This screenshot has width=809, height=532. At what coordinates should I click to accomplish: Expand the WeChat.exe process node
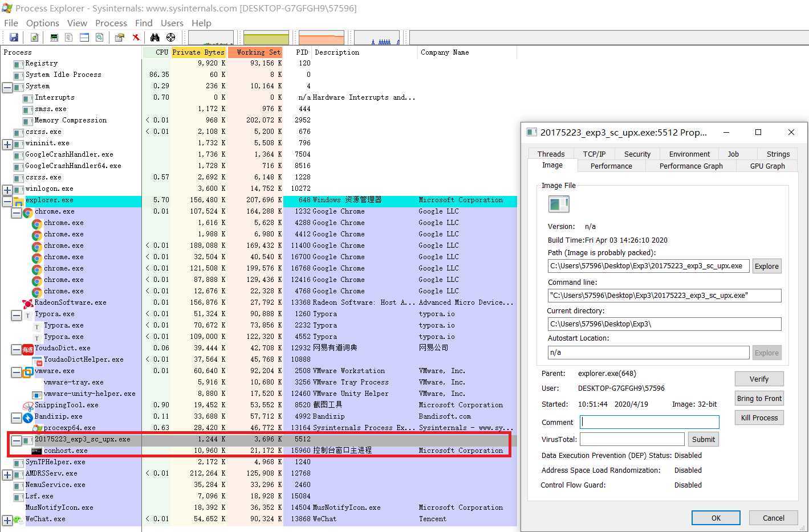click(7, 521)
